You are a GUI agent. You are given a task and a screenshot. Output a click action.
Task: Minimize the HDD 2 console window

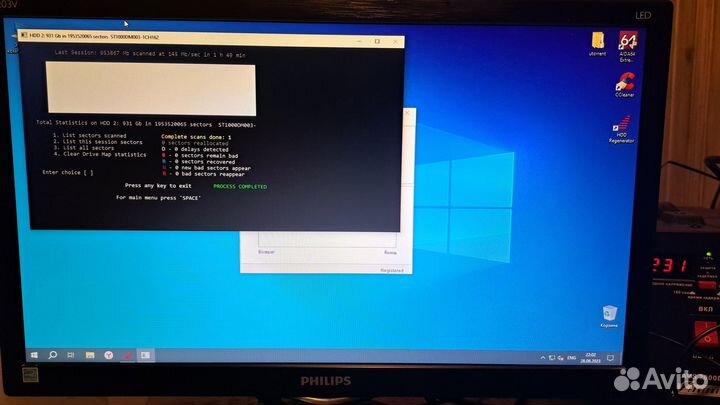(359, 41)
